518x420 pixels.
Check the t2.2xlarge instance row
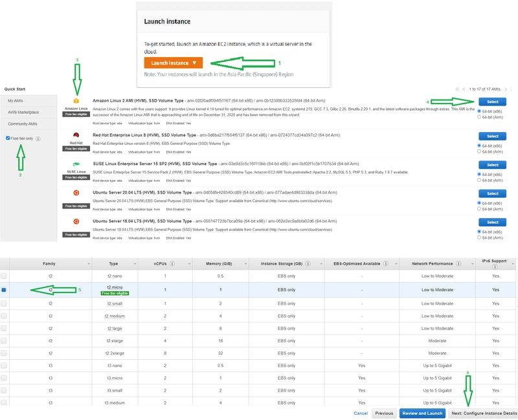pos(4,353)
